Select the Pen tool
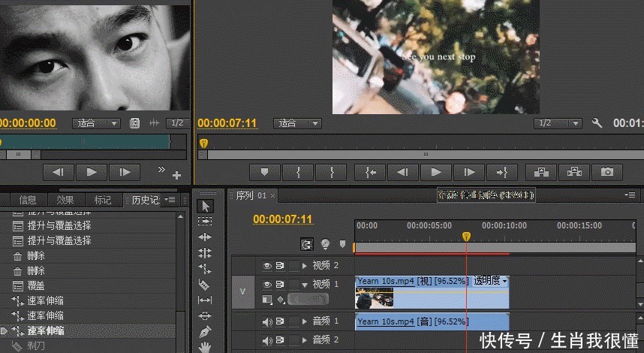This screenshot has height=353, width=644. (206, 331)
